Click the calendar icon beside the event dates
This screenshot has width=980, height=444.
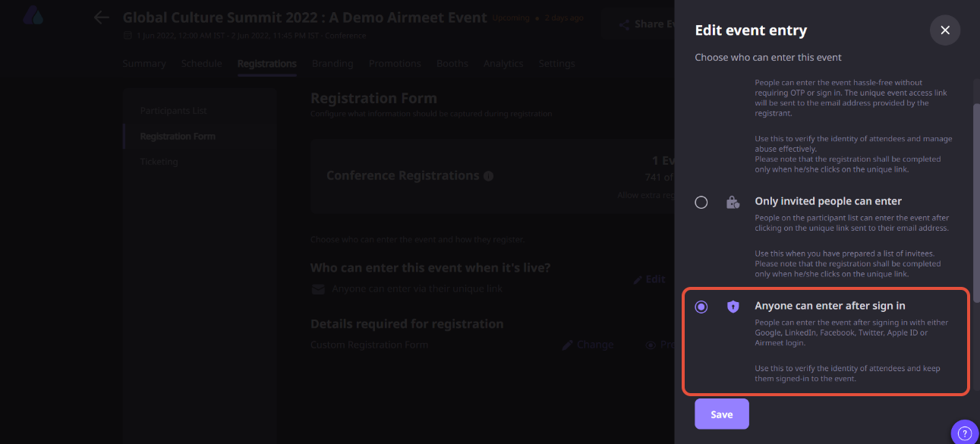click(x=128, y=36)
